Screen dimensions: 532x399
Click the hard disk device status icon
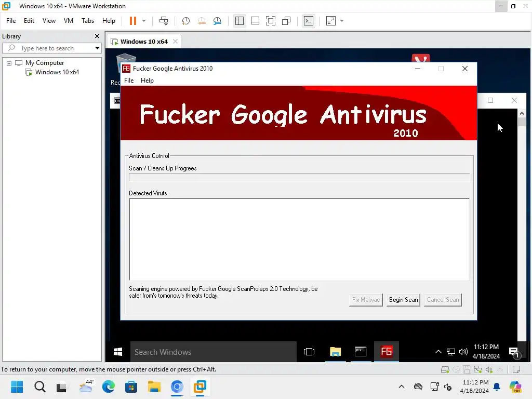click(x=445, y=369)
